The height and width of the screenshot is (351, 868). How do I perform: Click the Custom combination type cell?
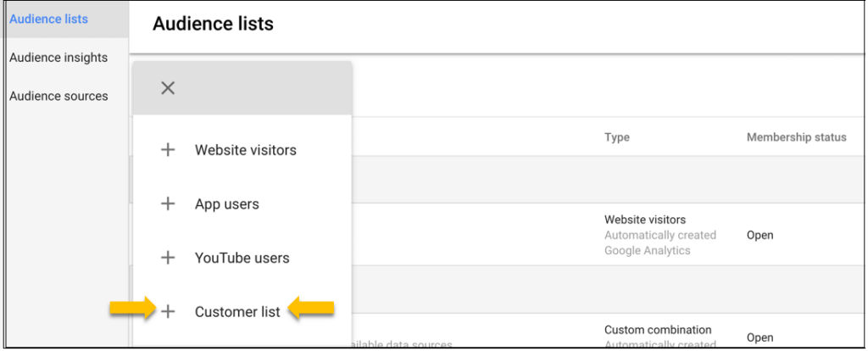point(658,330)
